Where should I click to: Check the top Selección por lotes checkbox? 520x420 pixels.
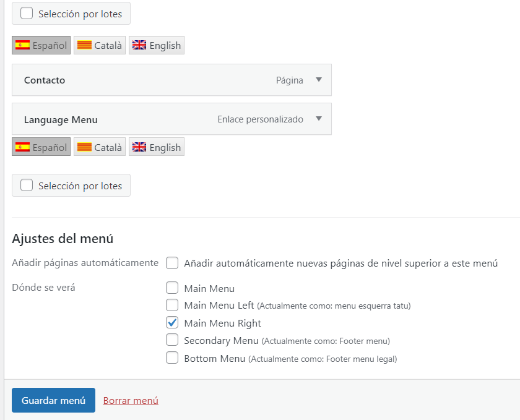point(27,13)
